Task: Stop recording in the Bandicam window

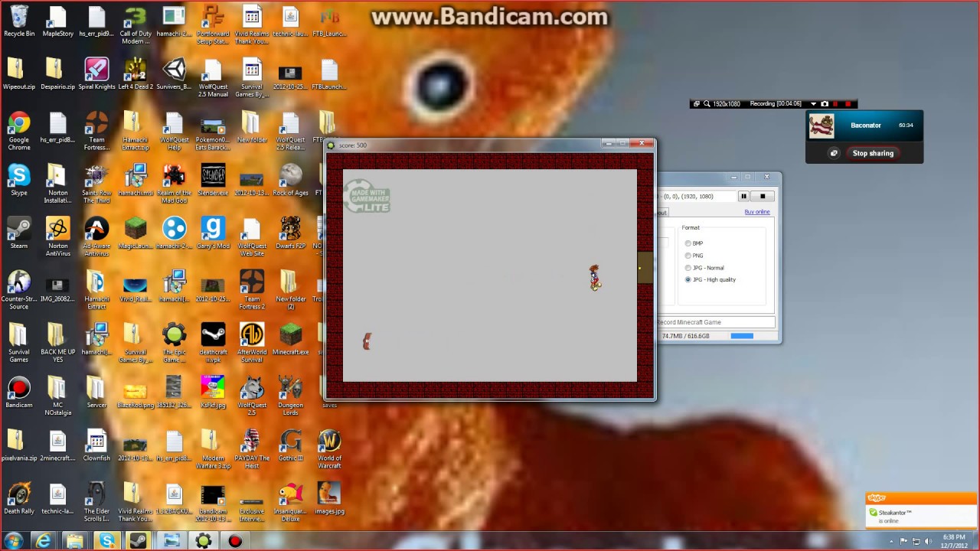Action: tap(763, 197)
